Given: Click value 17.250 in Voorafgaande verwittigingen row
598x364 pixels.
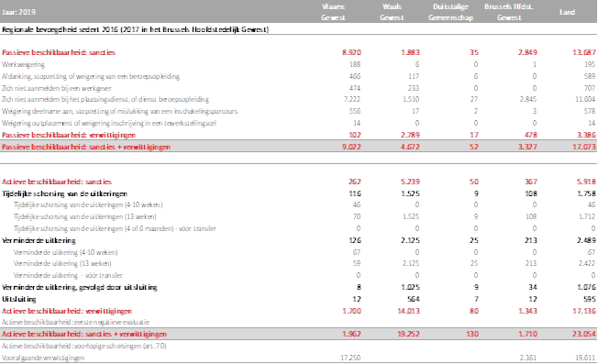Looking at the screenshot, I should coord(350,358).
